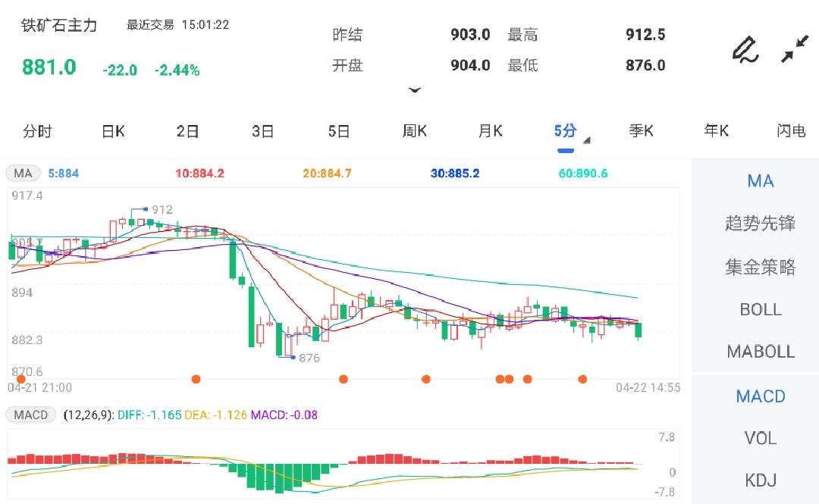Select the 5分 tab
The image size is (819, 504).
[565, 131]
